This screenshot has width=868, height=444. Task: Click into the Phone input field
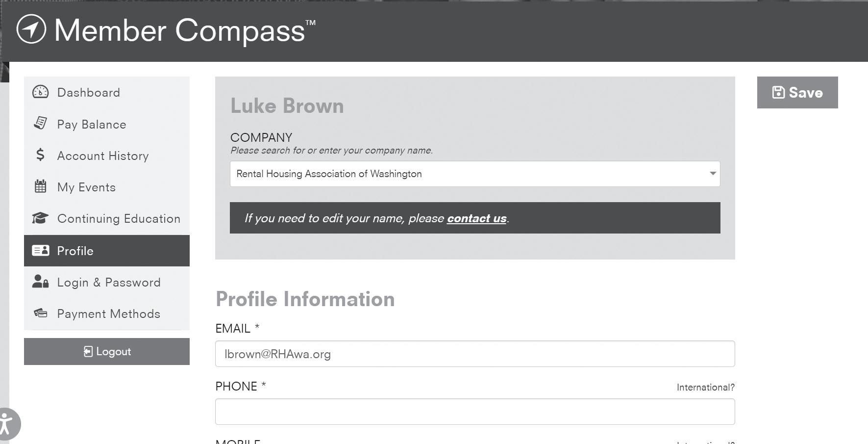point(474,412)
